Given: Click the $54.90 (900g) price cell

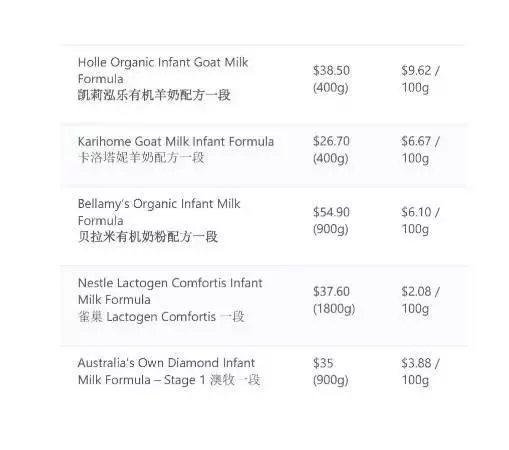Looking at the screenshot, I should tap(331, 221).
